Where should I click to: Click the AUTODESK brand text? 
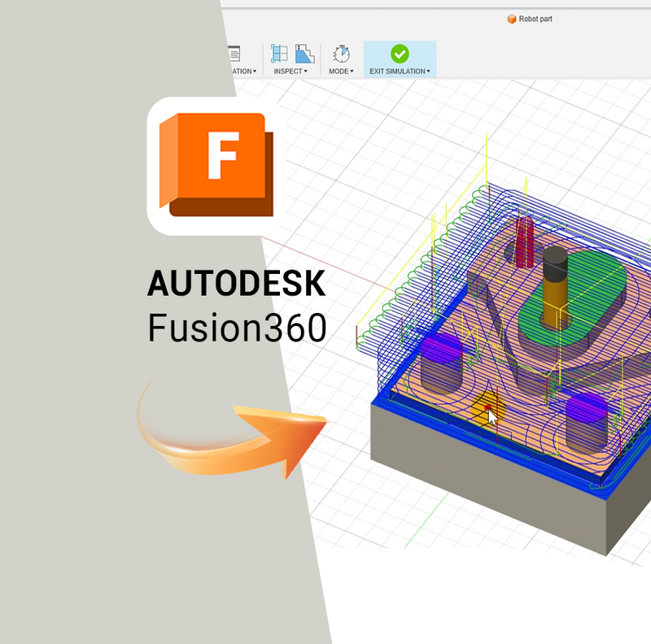pyautogui.click(x=236, y=285)
